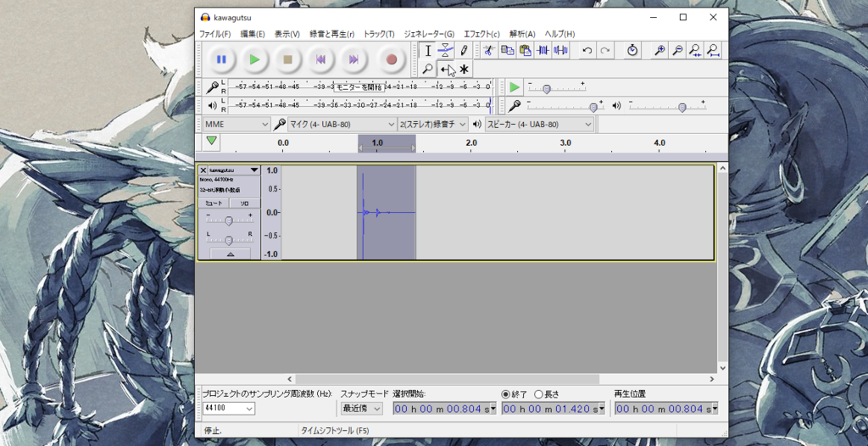Open the 表示(V) menu
Viewport: 868px width, 446px height.
click(x=287, y=34)
